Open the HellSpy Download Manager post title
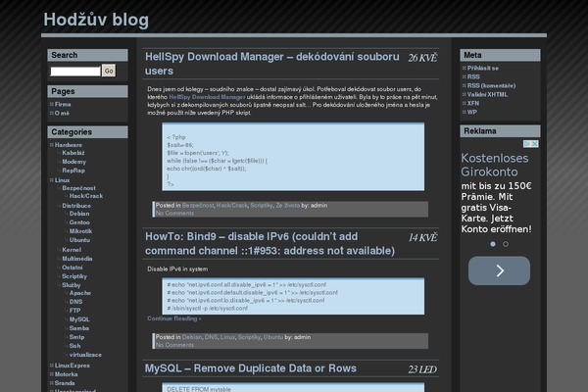This screenshot has width=588, height=392. 272,64
